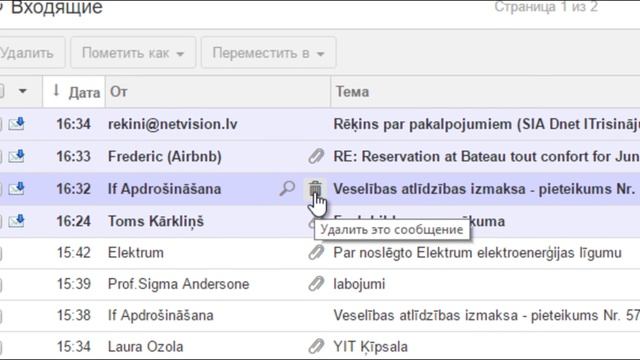640x360 pixels.
Task: Click subject Par noslēgto Elektrum elektroenerģijas līgumu
Action: click(477, 253)
